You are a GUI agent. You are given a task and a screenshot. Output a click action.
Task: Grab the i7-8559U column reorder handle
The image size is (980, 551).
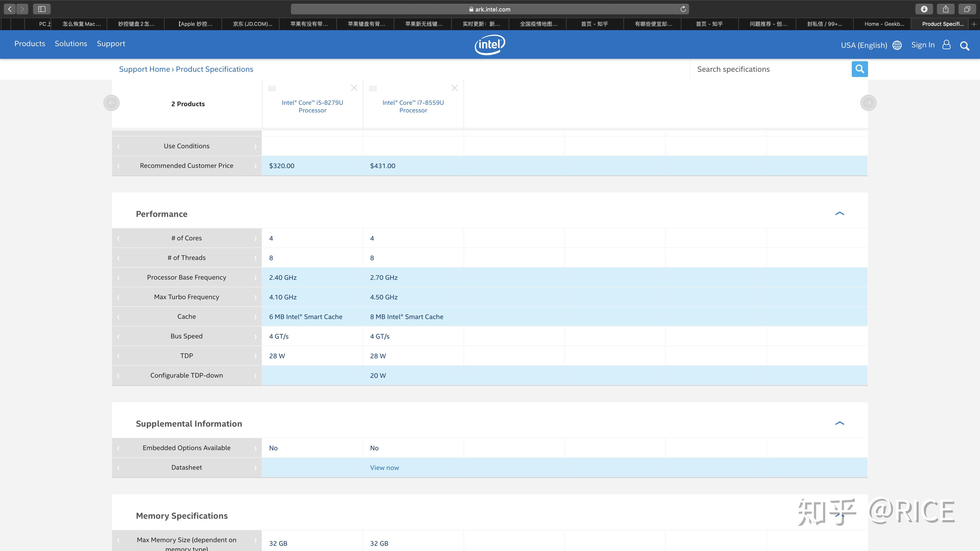click(373, 88)
